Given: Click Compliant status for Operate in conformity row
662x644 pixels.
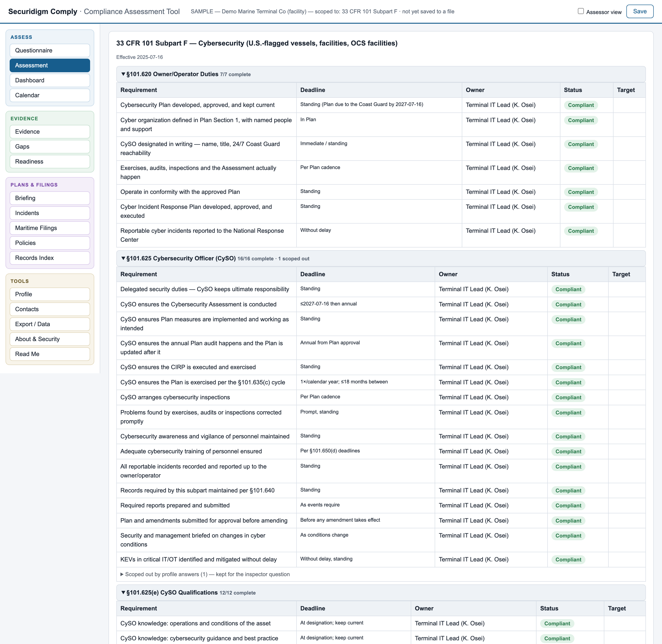Looking at the screenshot, I should click(x=581, y=192).
